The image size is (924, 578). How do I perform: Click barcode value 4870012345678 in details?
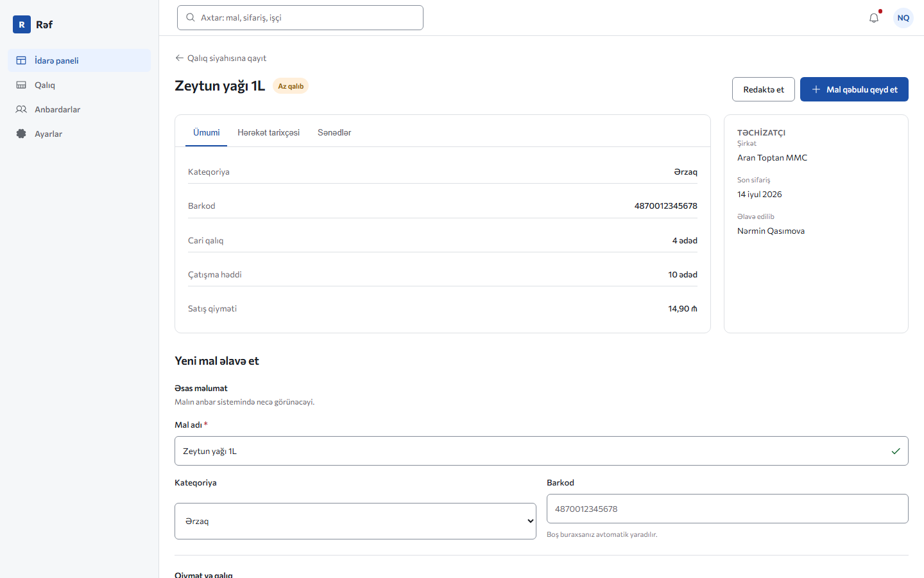pyautogui.click(x=665, y=206)
